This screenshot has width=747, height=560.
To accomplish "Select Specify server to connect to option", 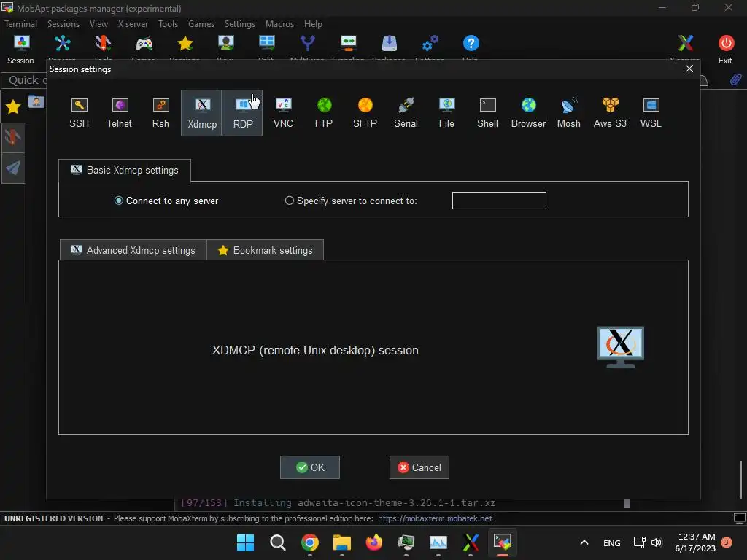I will [351, 201].
